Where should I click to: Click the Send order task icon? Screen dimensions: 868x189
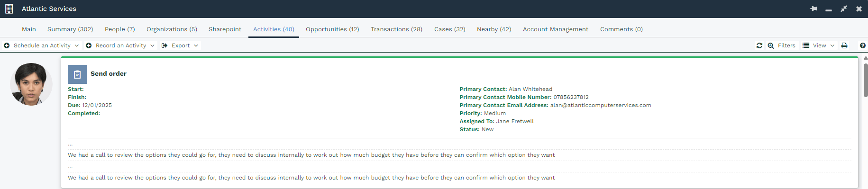click(x=77, y=74)
